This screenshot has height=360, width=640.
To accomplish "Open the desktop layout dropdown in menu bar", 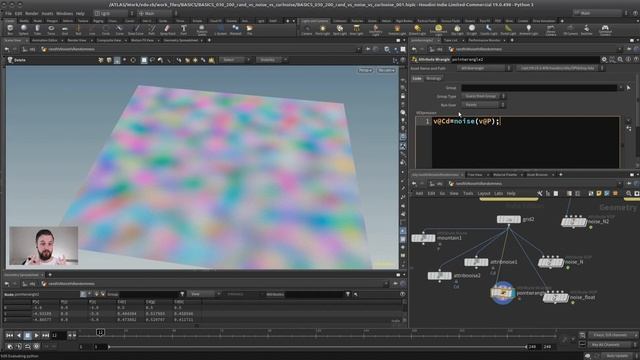I will (x=114, y=13).
